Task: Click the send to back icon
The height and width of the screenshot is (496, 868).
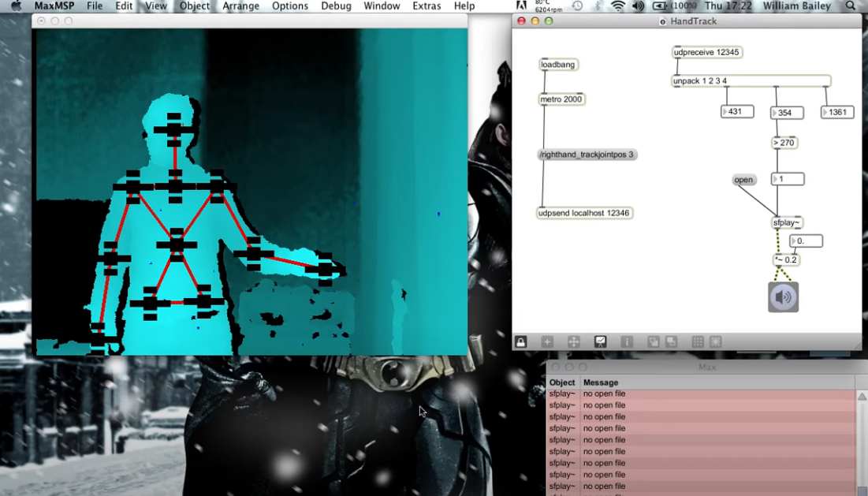Action: pyautogui.click(x=671, y=341)
